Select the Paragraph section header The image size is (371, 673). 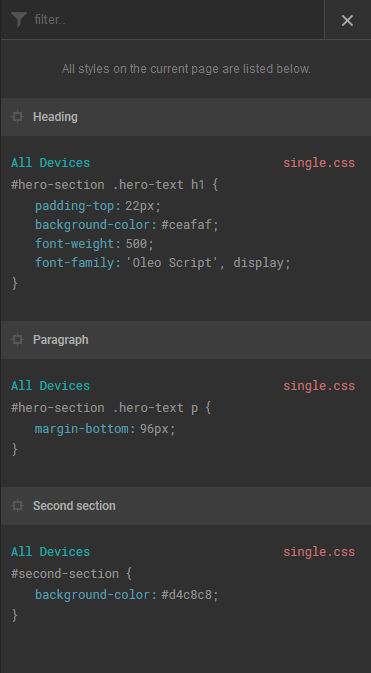coord(186,340)
